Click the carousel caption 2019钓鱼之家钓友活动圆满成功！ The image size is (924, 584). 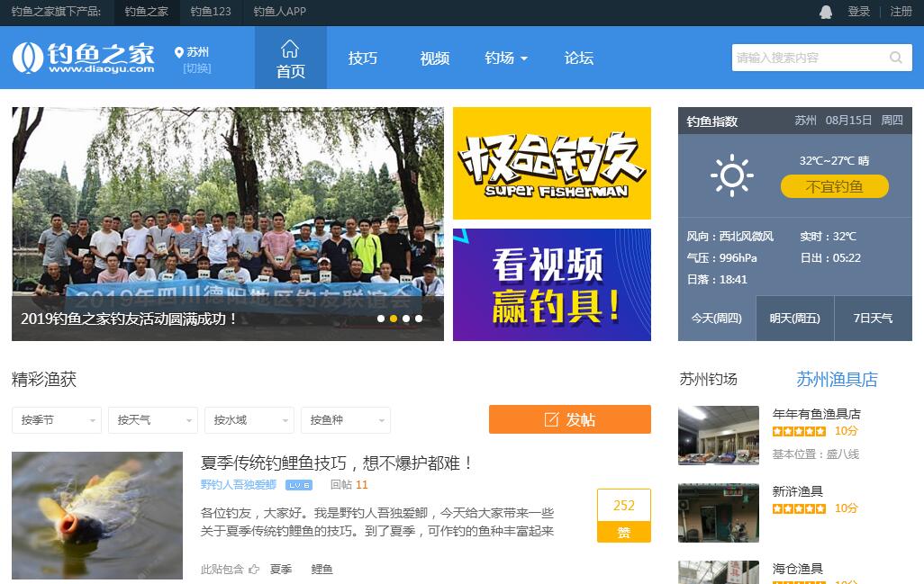(x=129, y=319)
